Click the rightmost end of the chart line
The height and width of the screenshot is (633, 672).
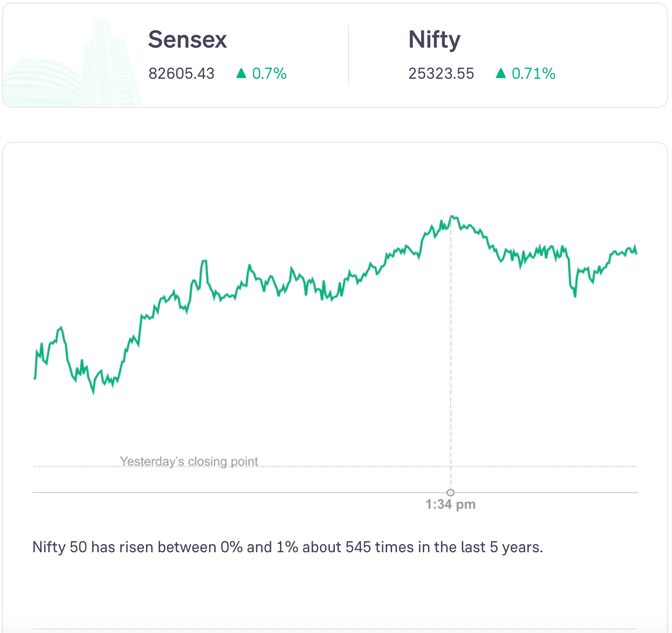pyautogui.click(x=636, y=253)
